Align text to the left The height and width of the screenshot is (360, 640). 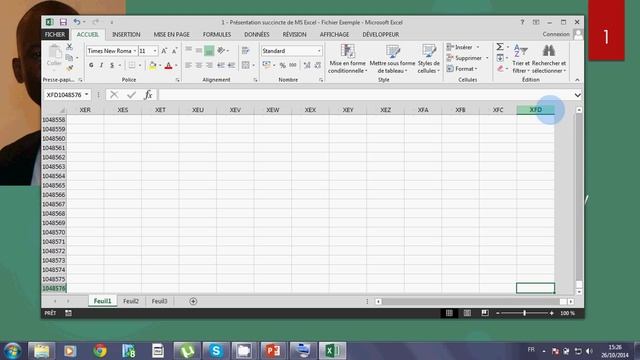point(188,65)
